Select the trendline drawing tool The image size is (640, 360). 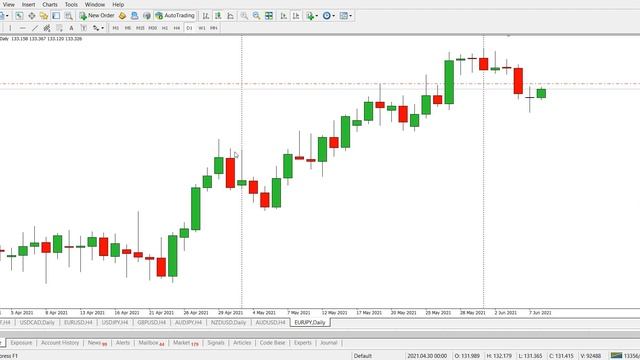35,28
